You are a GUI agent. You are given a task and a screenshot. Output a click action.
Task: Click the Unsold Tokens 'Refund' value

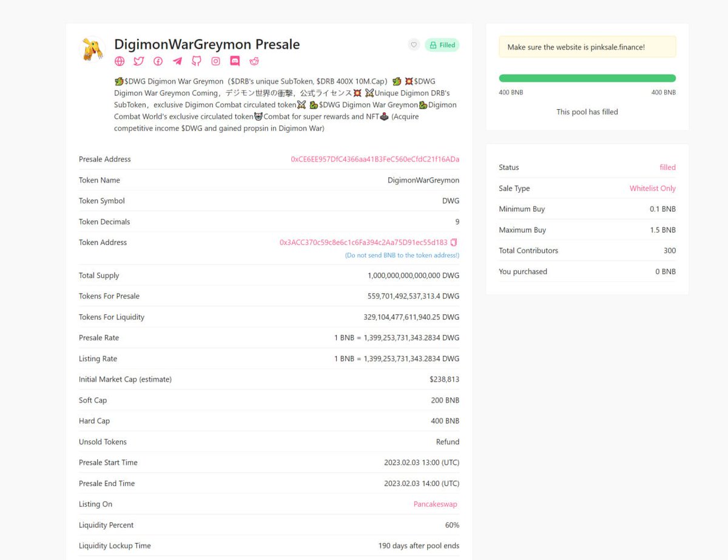448,442
